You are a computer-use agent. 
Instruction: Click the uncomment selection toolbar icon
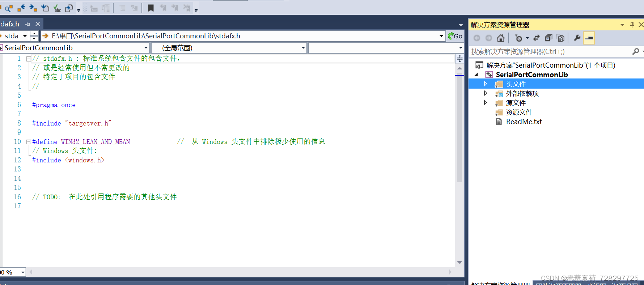(134, 8)
